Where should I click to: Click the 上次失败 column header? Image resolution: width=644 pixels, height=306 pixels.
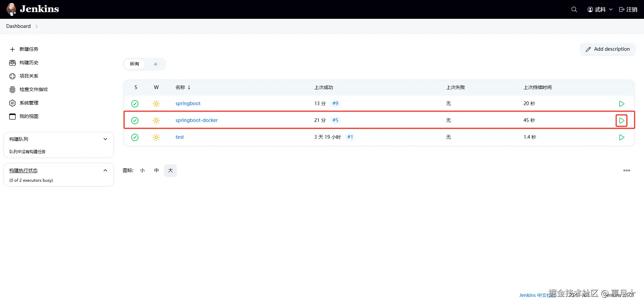[x=455, y=87]
